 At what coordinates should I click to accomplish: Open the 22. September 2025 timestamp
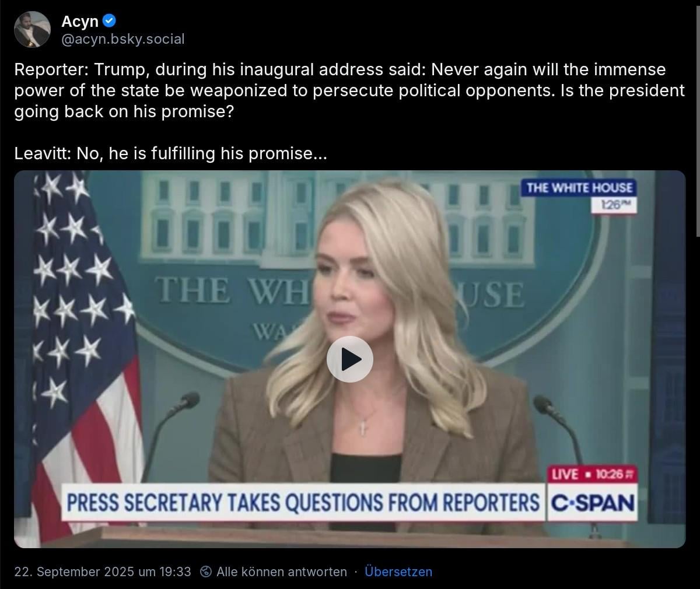(x=103, y=572)
